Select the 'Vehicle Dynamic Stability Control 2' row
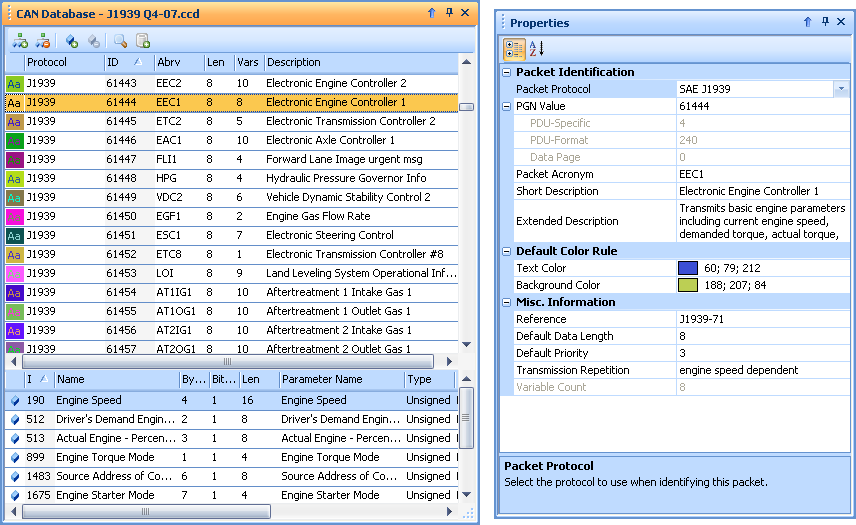The height and width of the screenshot is (525, 856). pos(231,197)
